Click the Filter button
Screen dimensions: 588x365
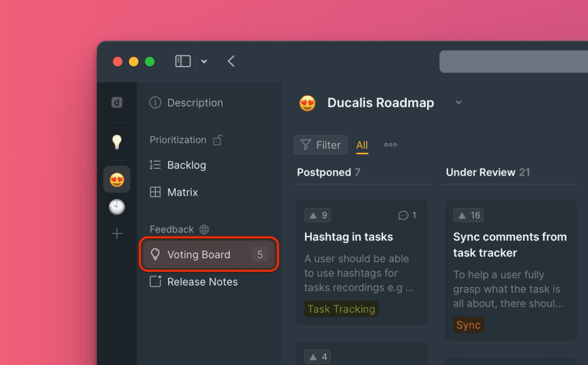click(x=320, y=145)
